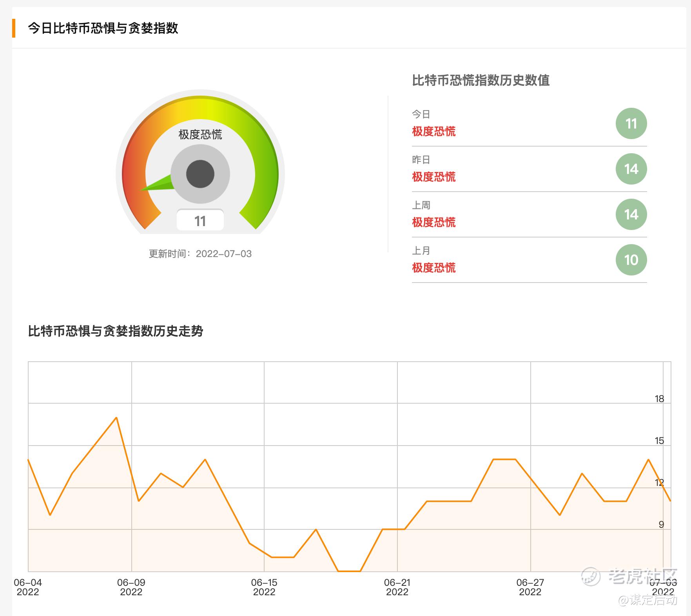Click the red 极度恐慌 status under 上周
The width and height of the screenshot is (691, 616).
(x=434, y=222)
